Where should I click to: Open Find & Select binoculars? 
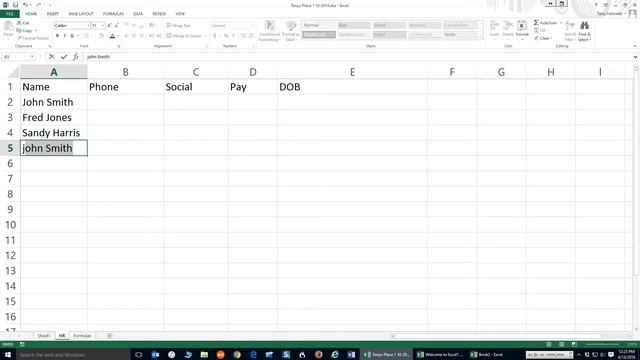584,31
